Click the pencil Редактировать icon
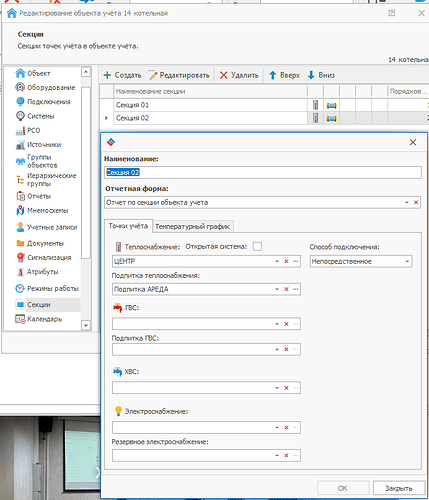 click(153, 75)
